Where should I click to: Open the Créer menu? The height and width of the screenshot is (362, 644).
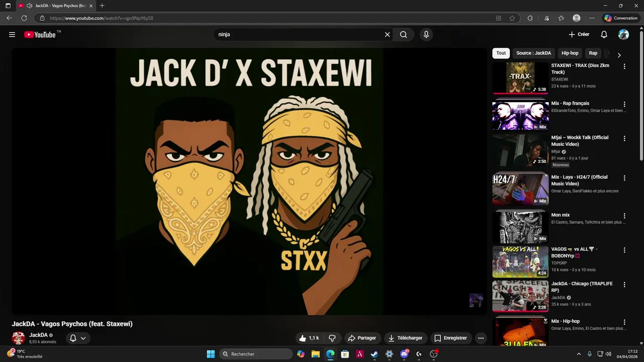(x=579, y=35)
